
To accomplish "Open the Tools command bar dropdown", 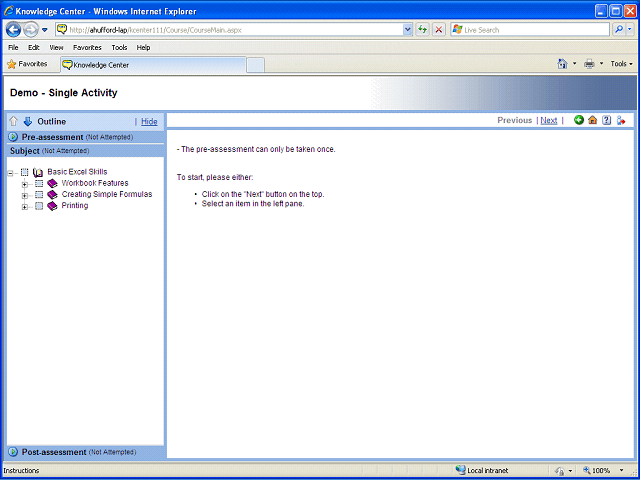I will pyautogui.click(x=622, y=64).
